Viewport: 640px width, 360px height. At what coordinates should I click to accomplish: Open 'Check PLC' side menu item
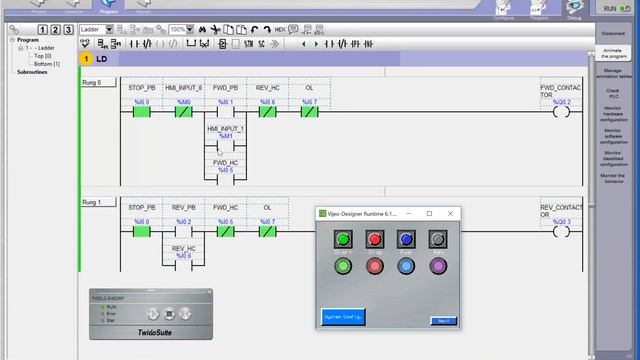pyautogui.click(x=613, y=93)
